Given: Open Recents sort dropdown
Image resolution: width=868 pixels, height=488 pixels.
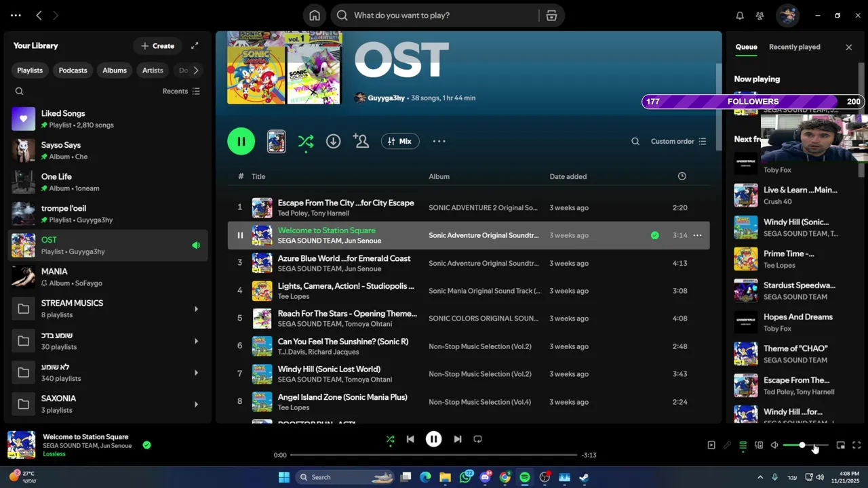Looking at the screenshot, I should point(181,91).
